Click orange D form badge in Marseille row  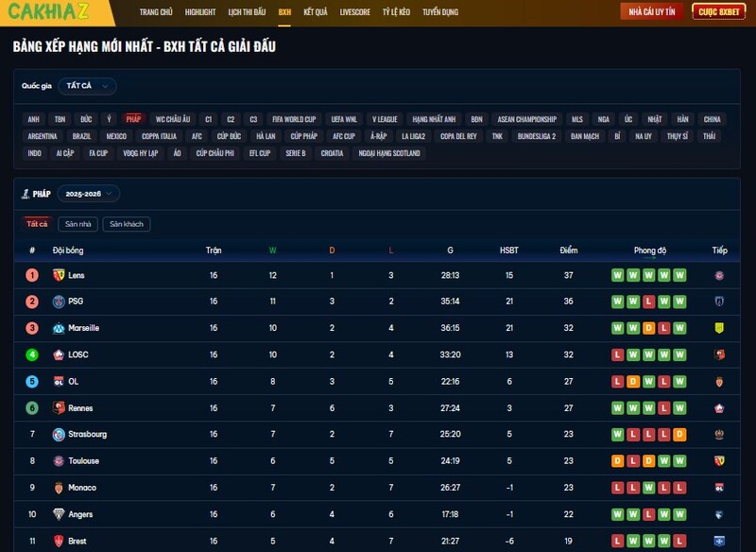point(648,328)
